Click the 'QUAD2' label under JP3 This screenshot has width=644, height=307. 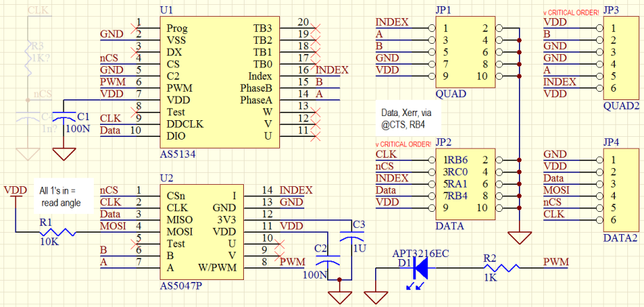(621, 106)
